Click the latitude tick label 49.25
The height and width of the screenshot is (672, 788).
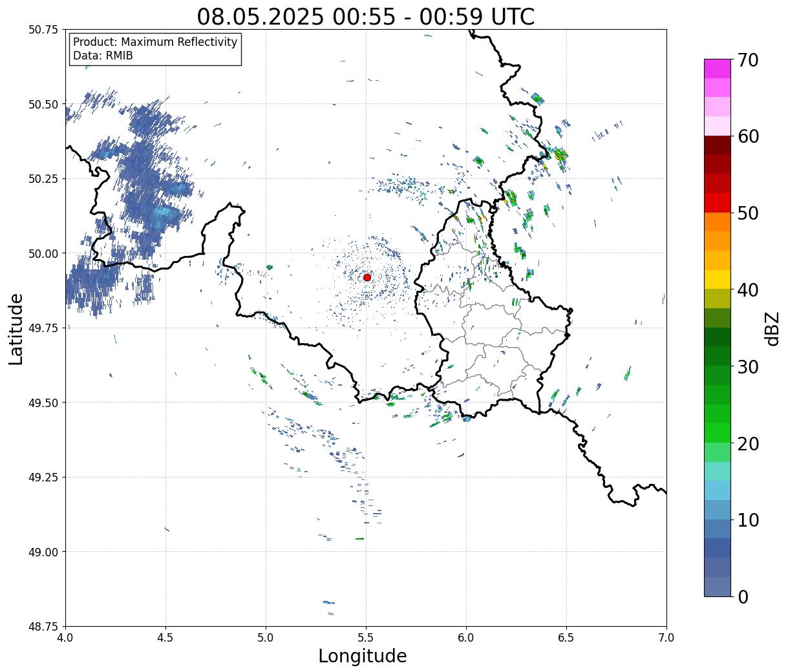click(x=43, y=478)
